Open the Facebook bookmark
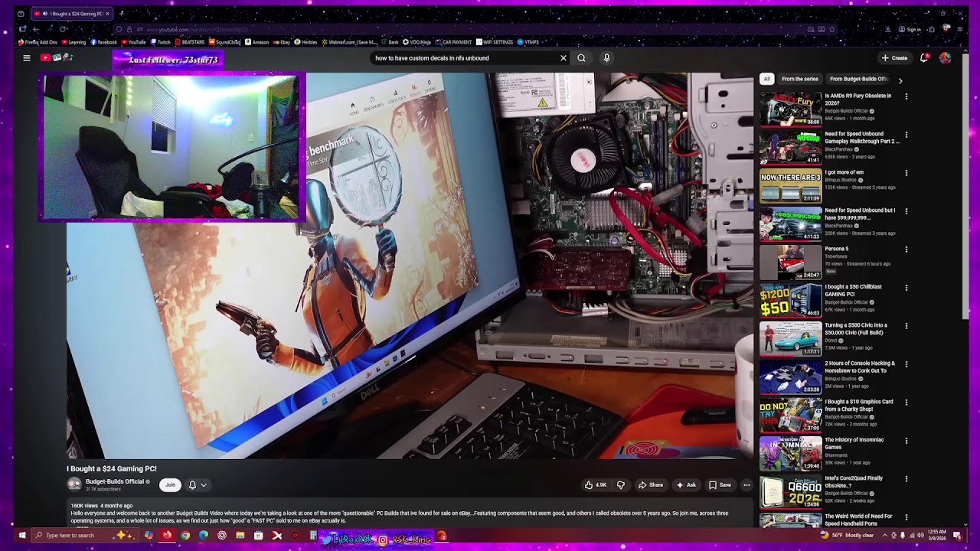The image size is (980, 551). [x=104, y=42]
